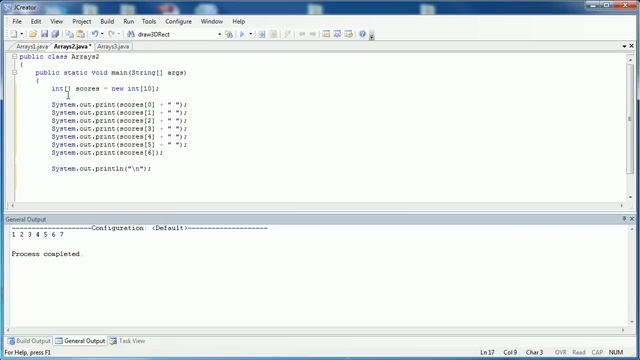Click the Undo icon
Image resolution: width=640 pixels, height=360 pixels.
[x=95, y=34]
